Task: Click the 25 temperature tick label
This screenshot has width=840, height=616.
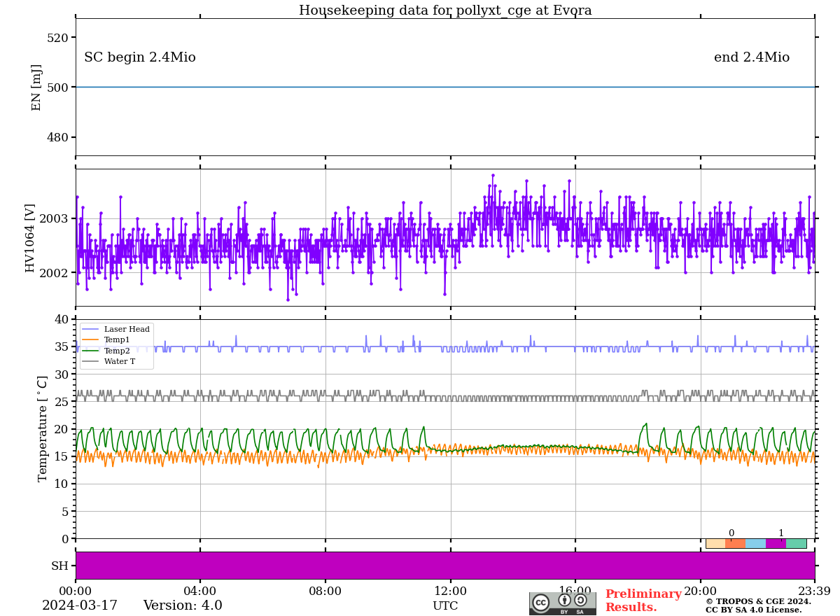Action: [x=62, y=401]
